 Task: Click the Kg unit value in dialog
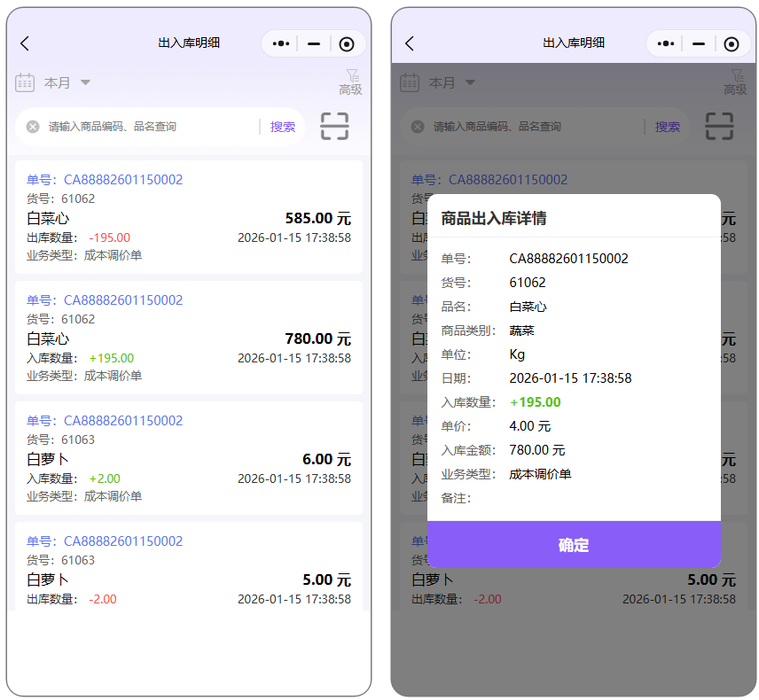pos(517,354)
